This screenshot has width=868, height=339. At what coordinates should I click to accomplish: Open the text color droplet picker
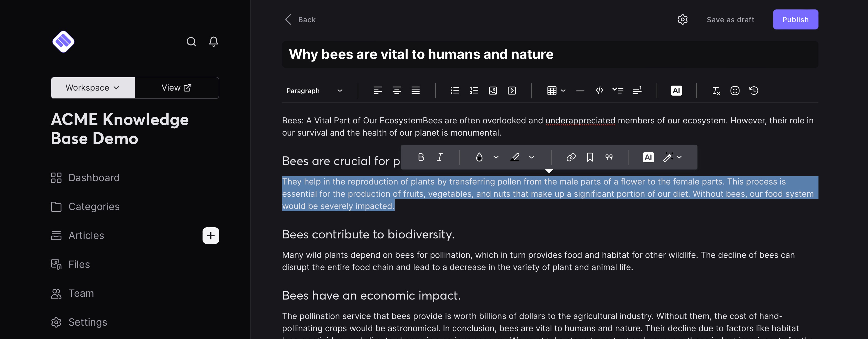click(479, 157)
